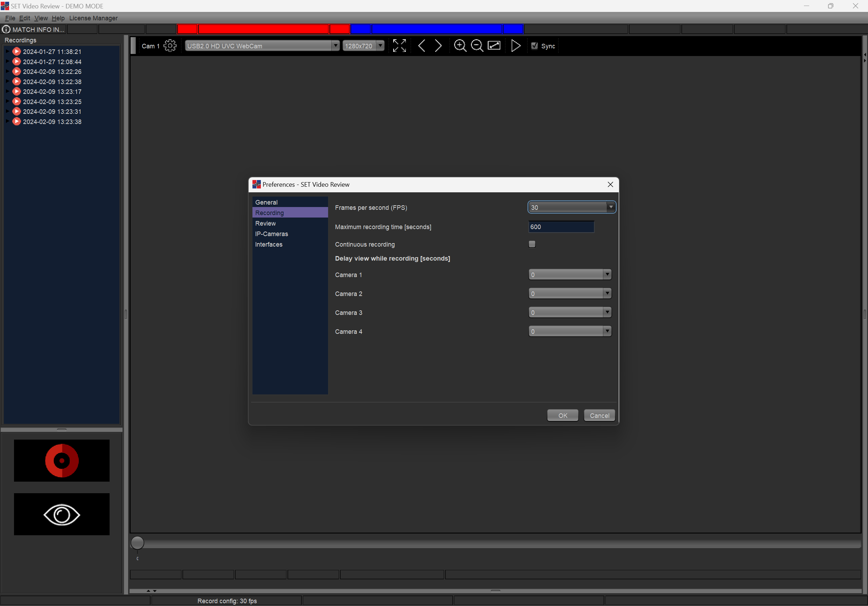Click Cancel in the Preferences dialog
Image resolution: width=868 pixels, height=606 pixels.
pos(599,415)
